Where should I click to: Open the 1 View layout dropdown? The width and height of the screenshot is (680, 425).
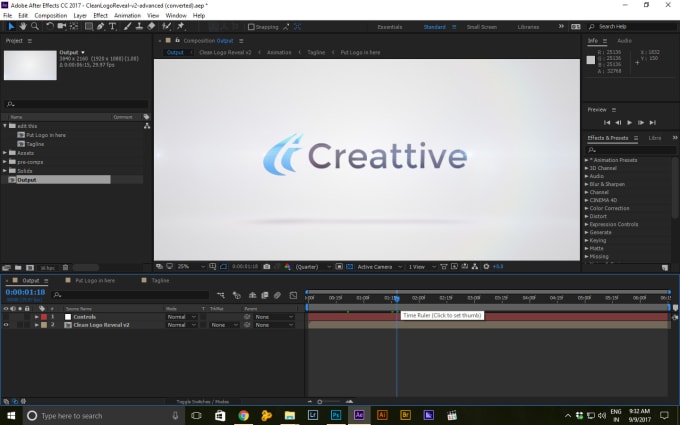coord(421,267)
